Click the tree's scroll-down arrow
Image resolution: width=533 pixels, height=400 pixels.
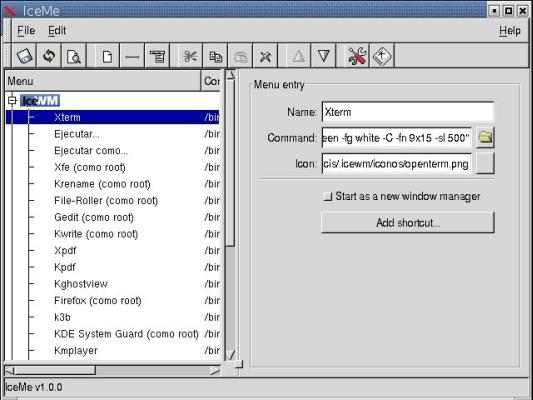tap(230, 355)
